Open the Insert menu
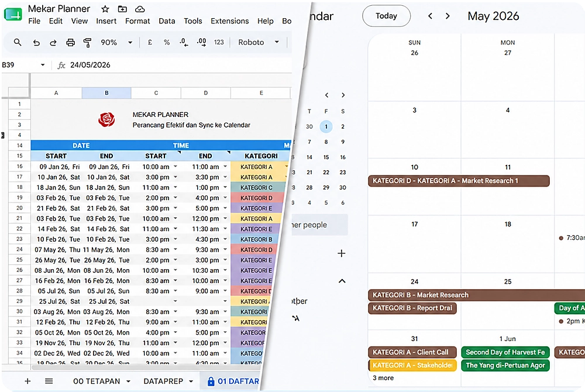 coord(106,21)
